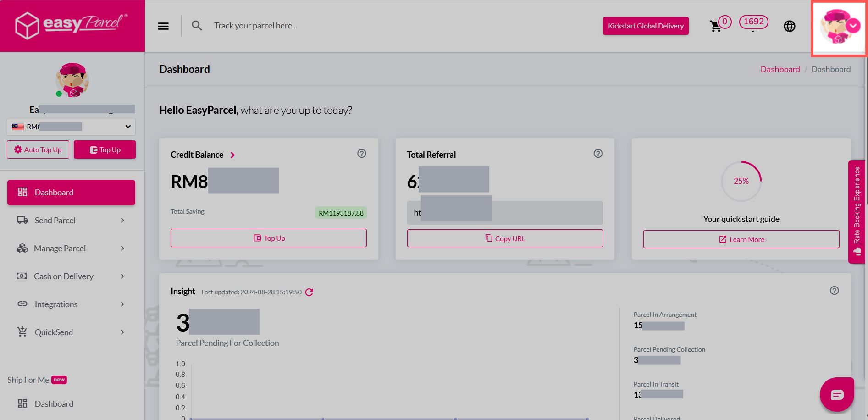Click the Copy URL button

click(x=505, y=238)
